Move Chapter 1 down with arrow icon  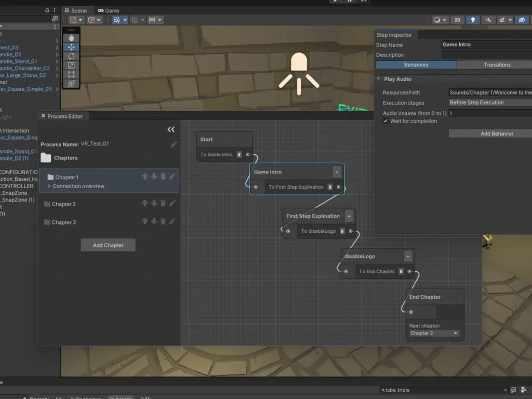154,177
